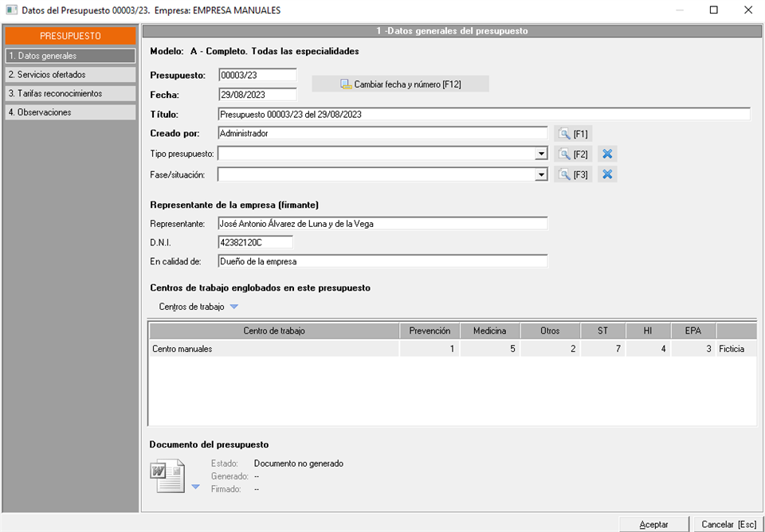Select the Datos generales section
765x532 pixels.
pos(69,56)
